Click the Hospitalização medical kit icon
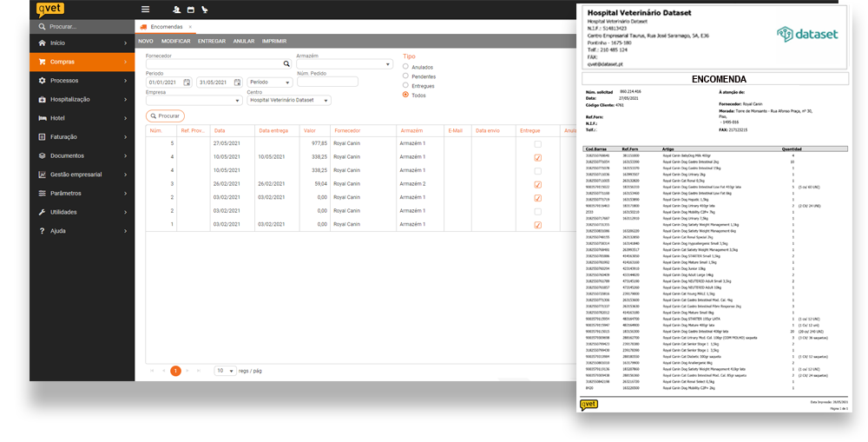The height and width of the screenshot is (442, 868). click(x=42, y=99)
